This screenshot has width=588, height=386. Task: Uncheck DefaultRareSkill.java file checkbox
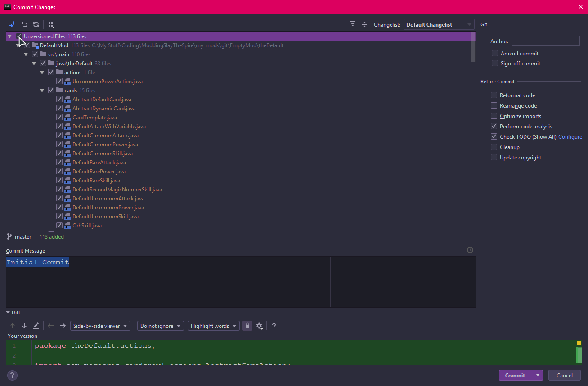click(x=59, y=180)
